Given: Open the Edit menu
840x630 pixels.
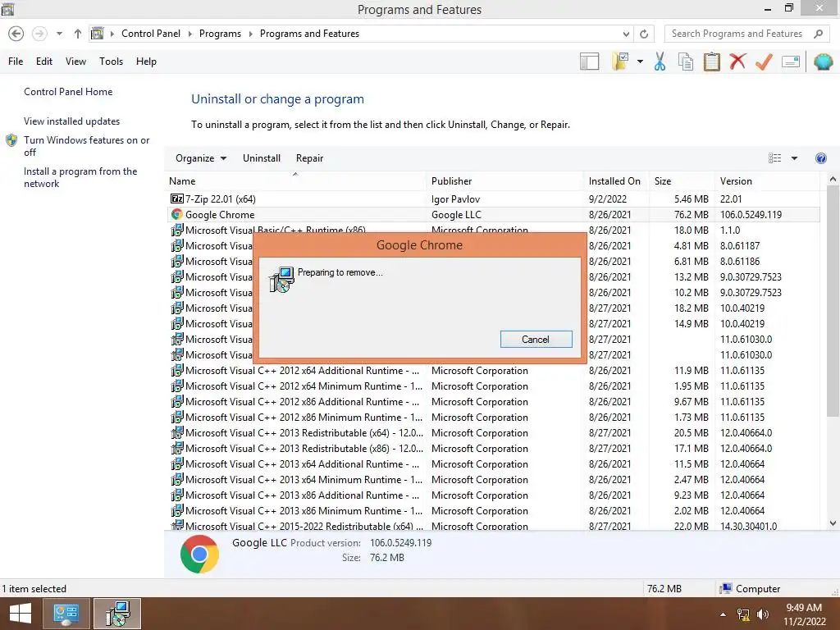Looking at the screenshot, I should [44, 62].
